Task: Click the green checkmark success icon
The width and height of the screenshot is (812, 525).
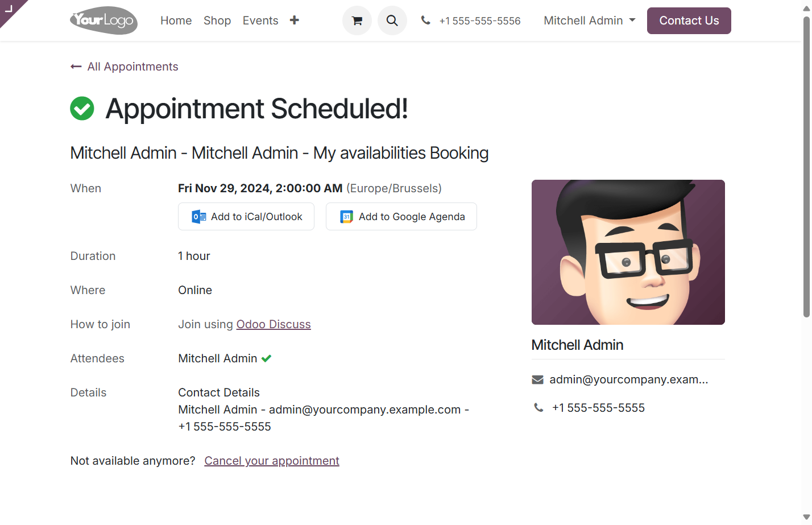Action: (x=82, y=108)
